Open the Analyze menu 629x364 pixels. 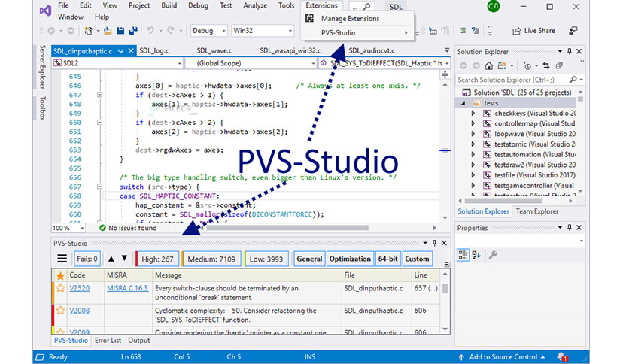[255, 5]
